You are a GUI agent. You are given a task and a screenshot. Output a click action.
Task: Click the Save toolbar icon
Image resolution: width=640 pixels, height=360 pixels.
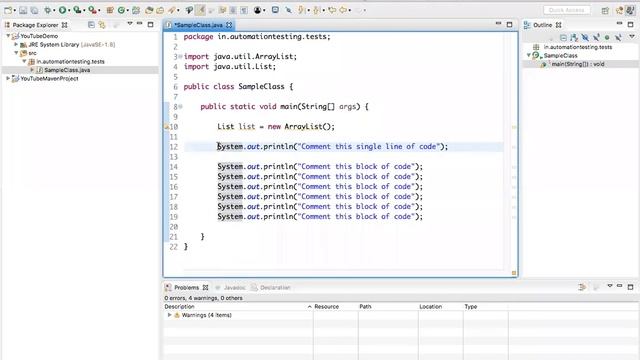tap(23, 10)
